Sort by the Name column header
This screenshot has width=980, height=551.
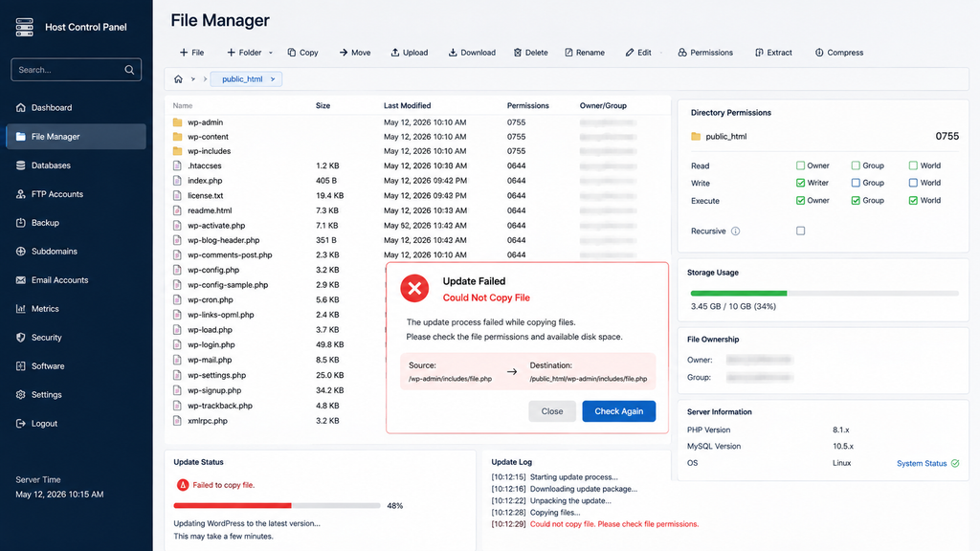(183, 105)
